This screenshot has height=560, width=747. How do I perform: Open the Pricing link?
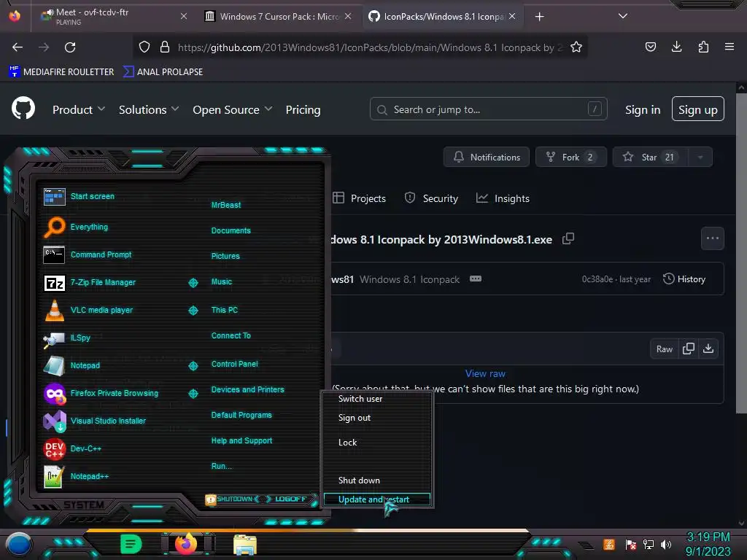point(303,109)
